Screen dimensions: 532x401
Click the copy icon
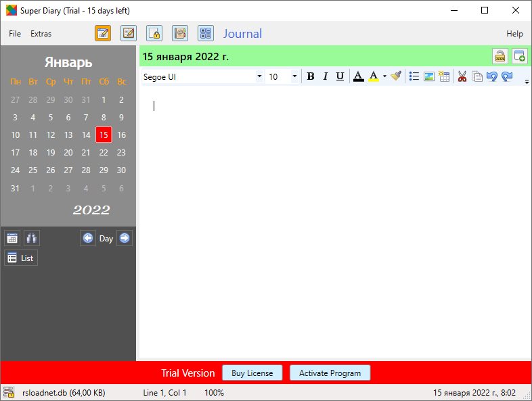tap(477, 76)
